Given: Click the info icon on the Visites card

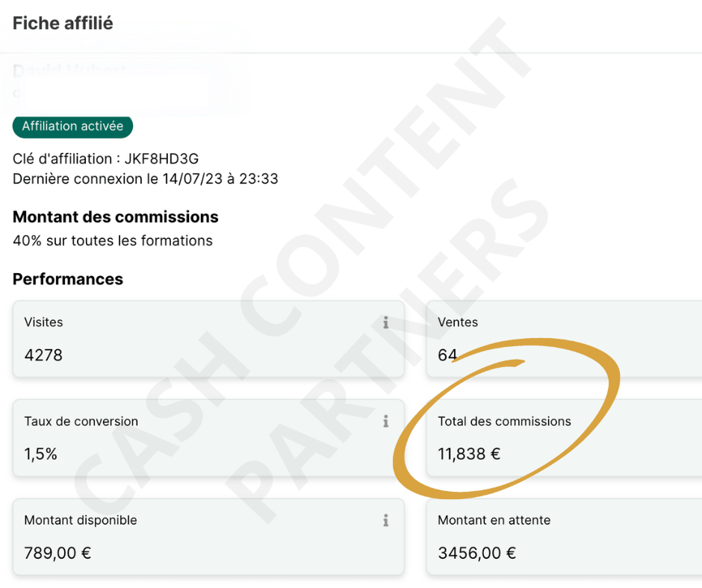Looking at the screenshot, I should click(386, 322).
